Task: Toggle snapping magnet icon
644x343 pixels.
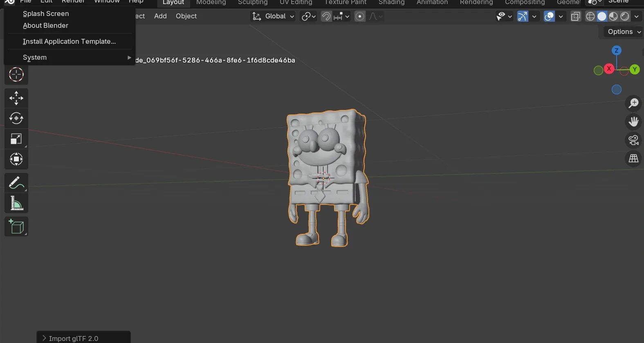Action: tap(326, 16)
